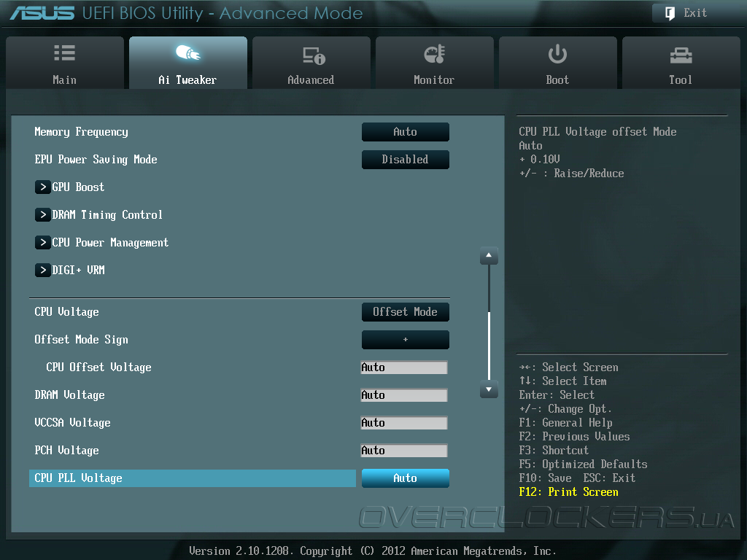The image size is (747, 560).
Task: Select the CPU Offset Voltage label
Action: pos(98,367)
